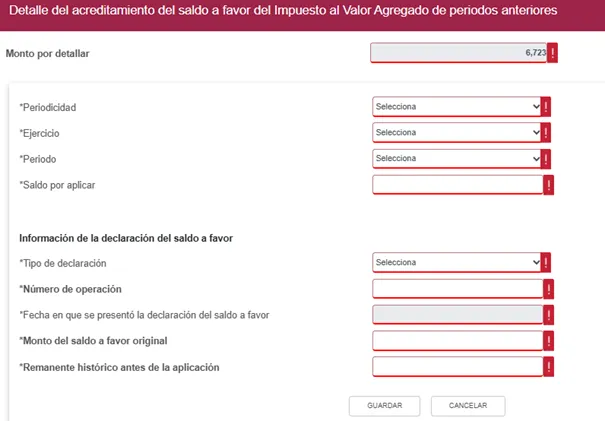The image size is (605, 421).
Task: Click the exclamation icon next to the Fecha field
Action: tap(549, 315)
